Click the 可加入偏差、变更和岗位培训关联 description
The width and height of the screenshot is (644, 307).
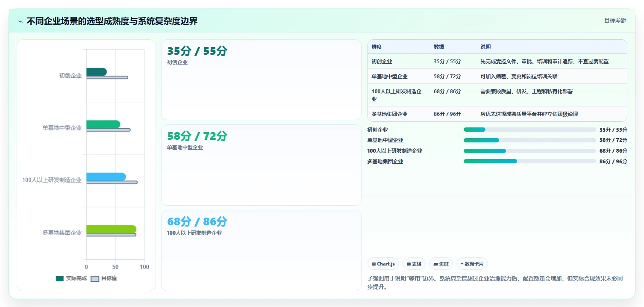(519, 77)
